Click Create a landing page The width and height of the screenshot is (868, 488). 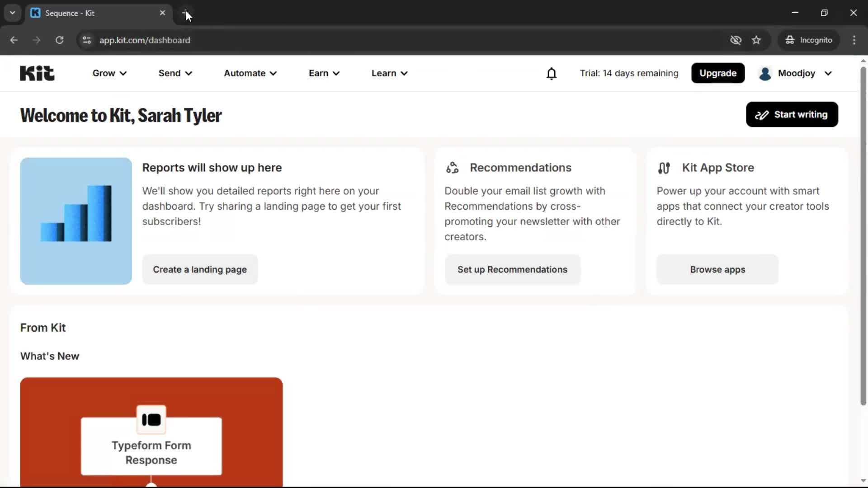click(199, 269)
